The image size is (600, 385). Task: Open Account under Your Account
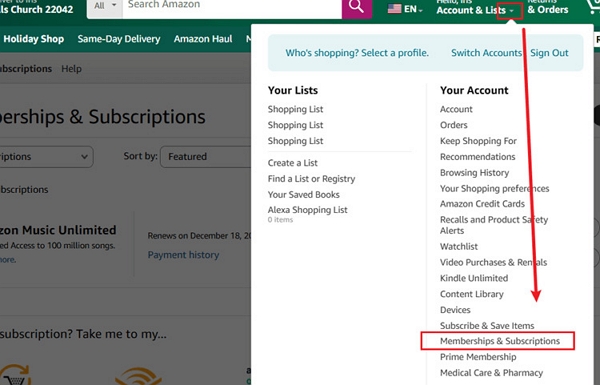pyautogui.click(x=456, y=109)
